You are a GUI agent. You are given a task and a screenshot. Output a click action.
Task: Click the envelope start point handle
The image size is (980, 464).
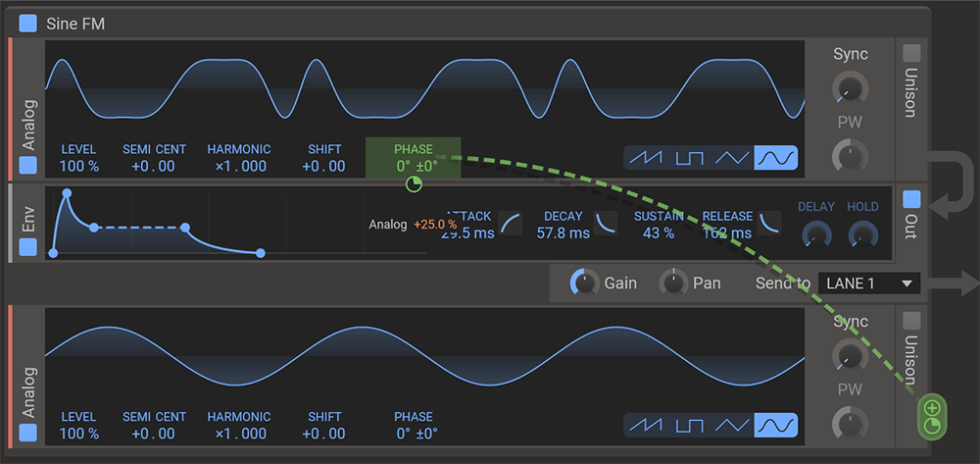click(x=53, y=253)
